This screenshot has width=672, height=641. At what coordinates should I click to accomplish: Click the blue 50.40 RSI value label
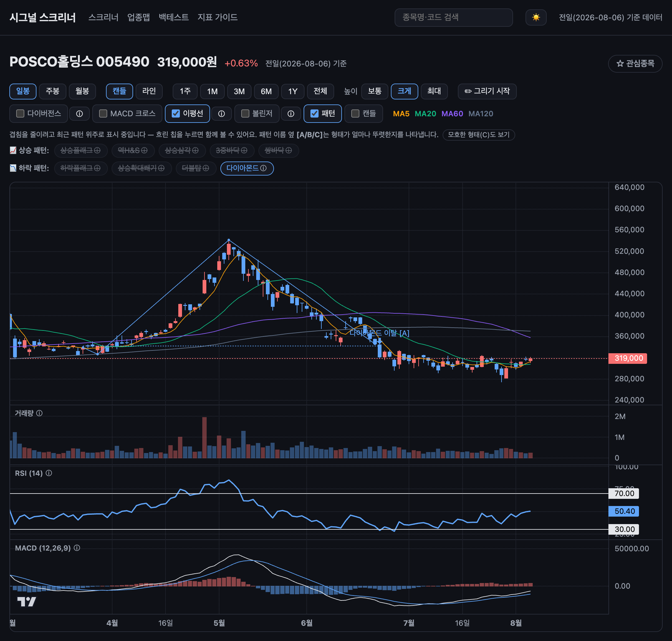(624, 511)
